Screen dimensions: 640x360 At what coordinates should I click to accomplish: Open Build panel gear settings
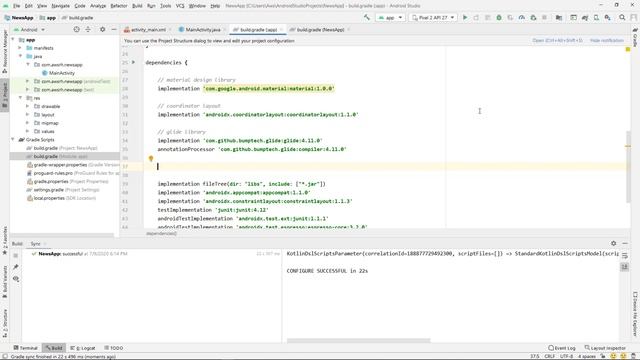tap(613, 243)
